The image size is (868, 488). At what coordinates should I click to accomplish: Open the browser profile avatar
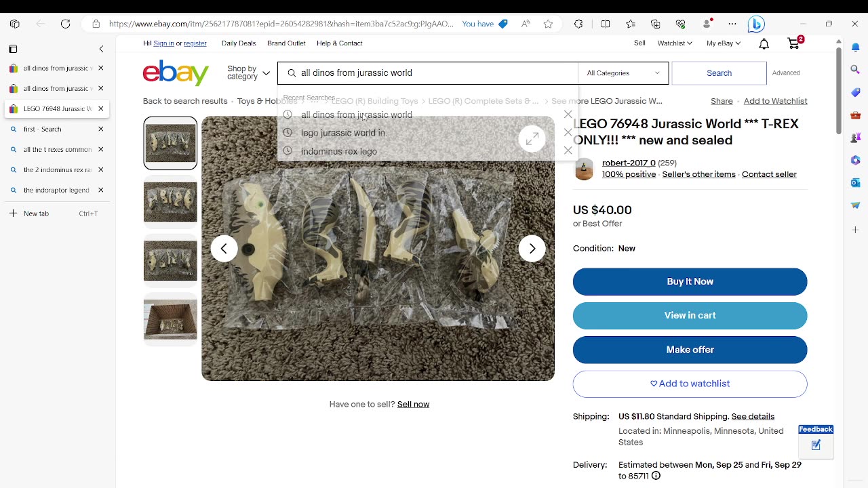[x=707, y=24]
